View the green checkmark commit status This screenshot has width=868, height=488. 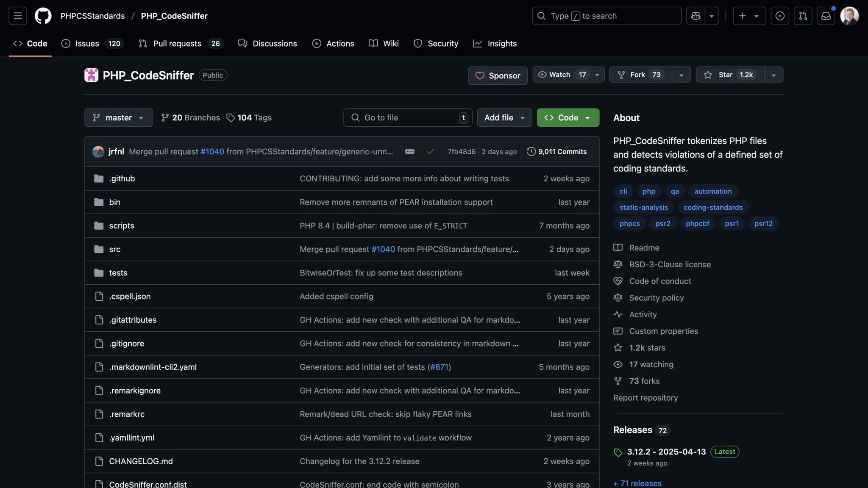point(430,152)
